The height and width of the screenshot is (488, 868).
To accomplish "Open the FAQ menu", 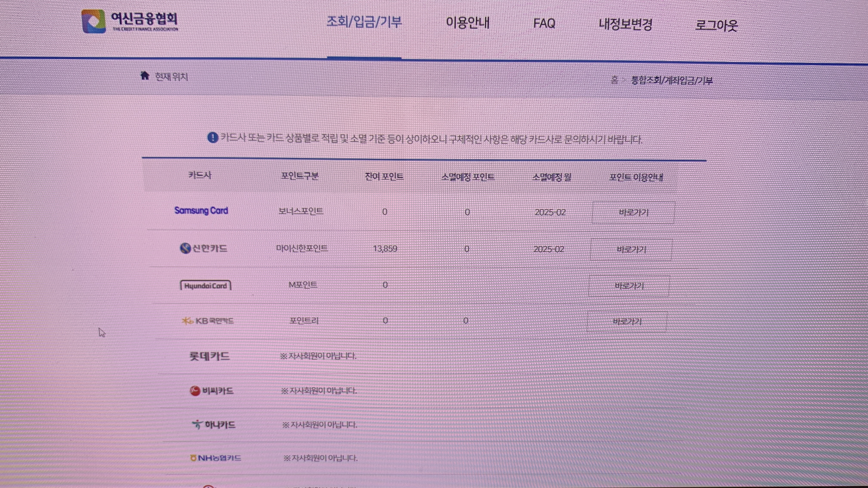I will coord(544,23).
